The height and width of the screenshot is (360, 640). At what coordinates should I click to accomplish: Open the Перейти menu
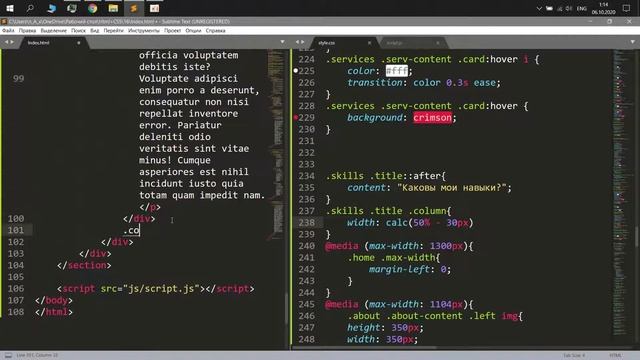pos(113,31)
